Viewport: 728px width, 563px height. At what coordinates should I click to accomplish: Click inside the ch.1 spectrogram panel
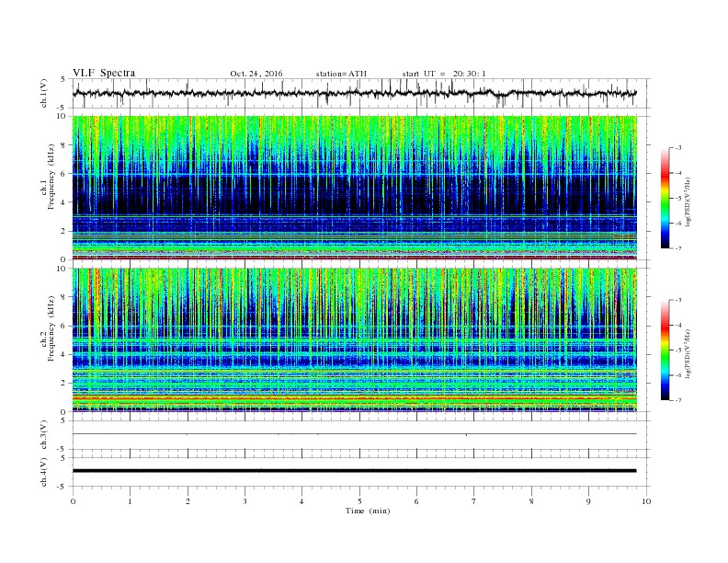pyautogui.click(x=354, y=188)
